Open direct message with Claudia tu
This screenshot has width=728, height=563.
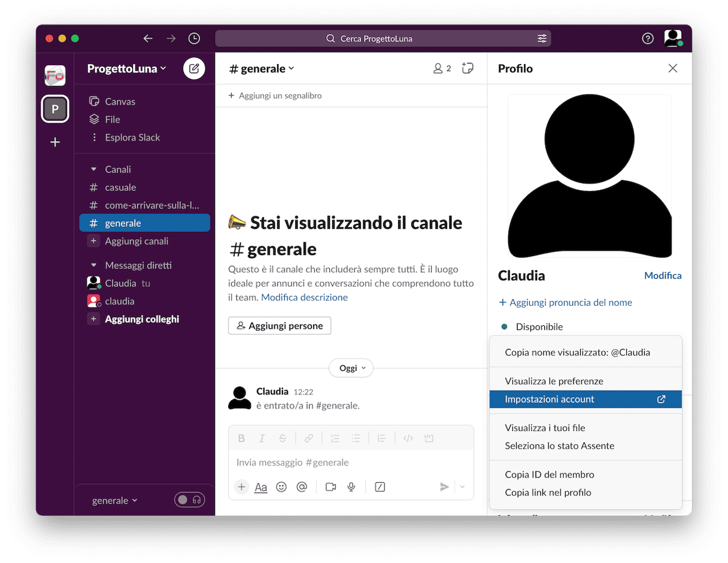144,283
